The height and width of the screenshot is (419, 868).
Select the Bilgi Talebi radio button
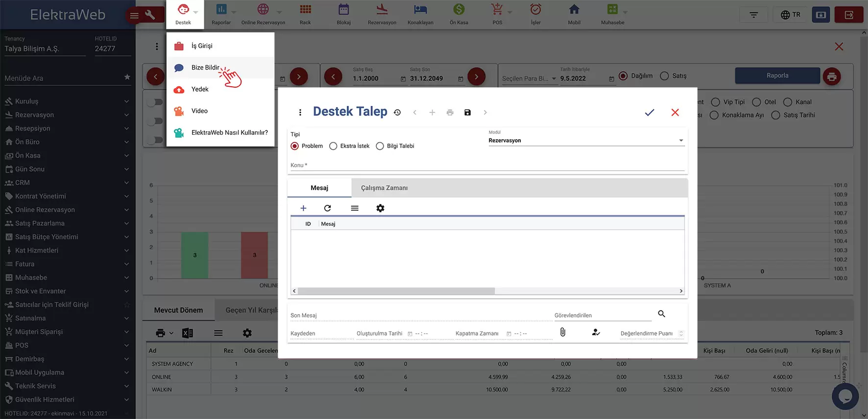pos(380,146)
